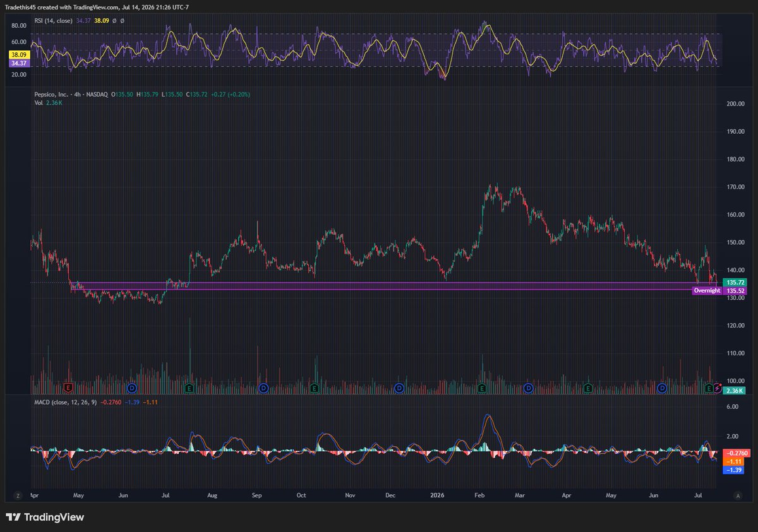Open the earnings marker in October 2025

(315, 387)
